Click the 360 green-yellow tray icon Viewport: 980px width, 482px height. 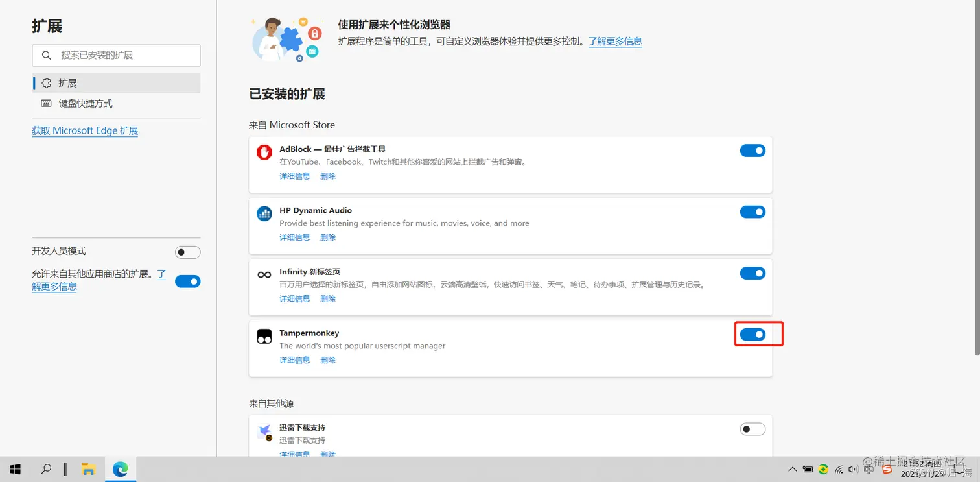[x=823, y=469]
